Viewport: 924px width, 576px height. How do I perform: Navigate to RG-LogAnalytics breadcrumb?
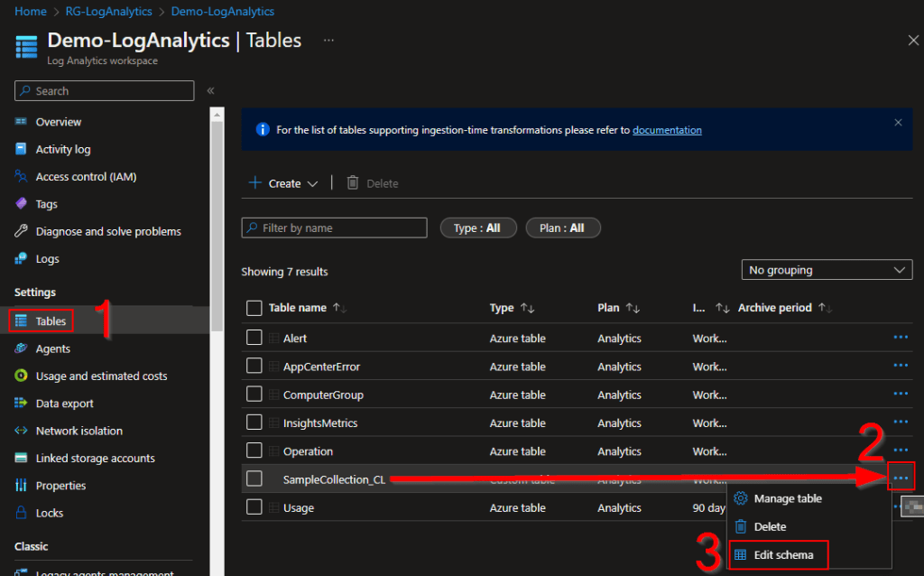pyautogui.click(x=109, y=12)
